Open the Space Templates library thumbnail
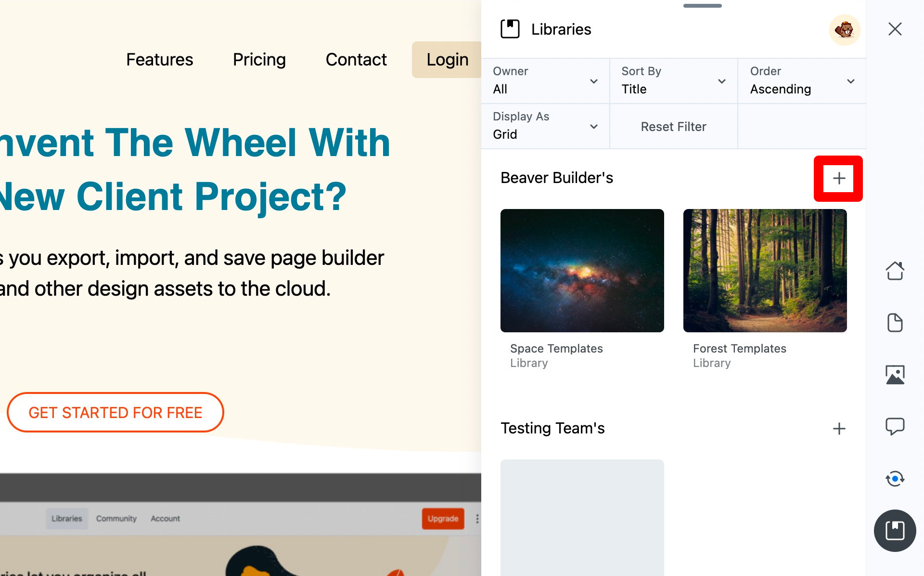This screenshot has width=924, height=576. point(582,271)
